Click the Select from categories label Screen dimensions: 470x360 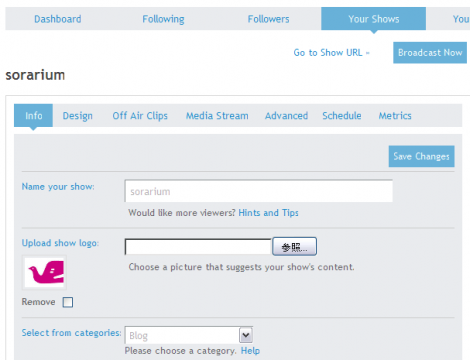[71, 333]
